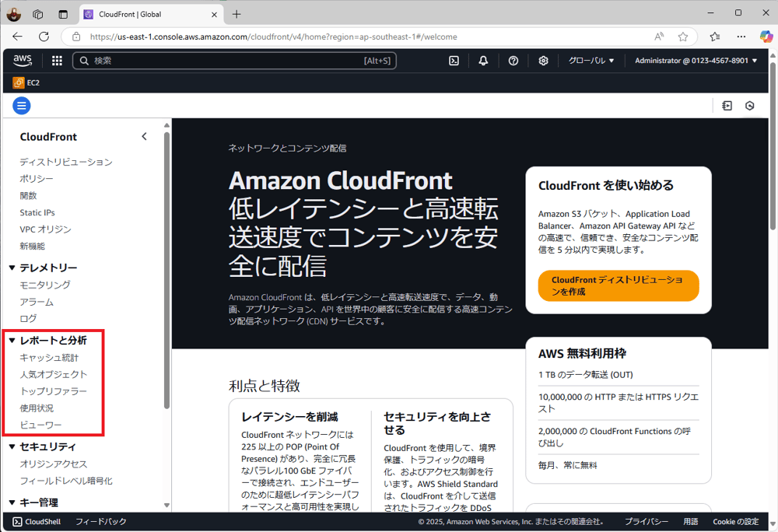The width and height of the screenshot is (778, 532).
Task: Open a new browser tab
Action: point(237,14)
